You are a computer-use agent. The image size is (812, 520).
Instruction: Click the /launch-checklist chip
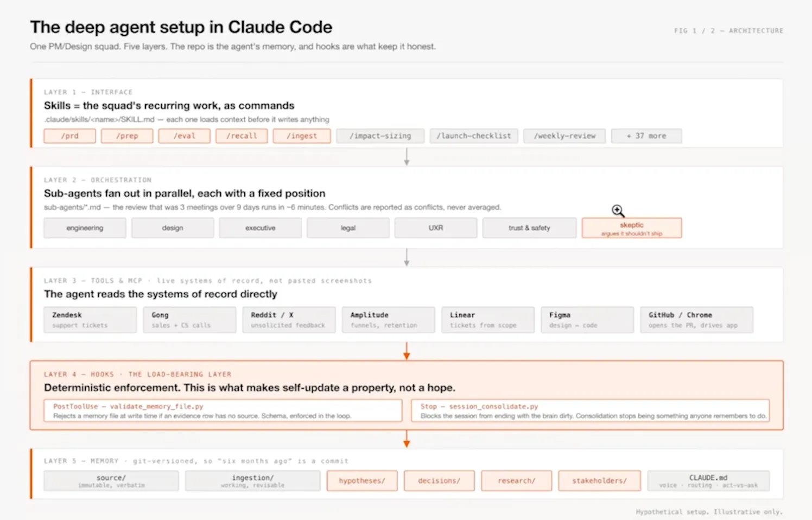pos(474,136)
